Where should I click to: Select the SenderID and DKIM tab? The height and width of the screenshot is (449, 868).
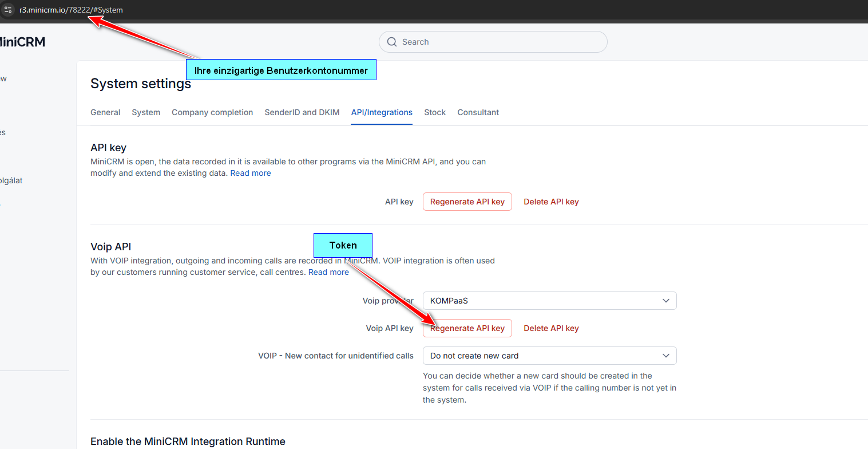point(302,112)
